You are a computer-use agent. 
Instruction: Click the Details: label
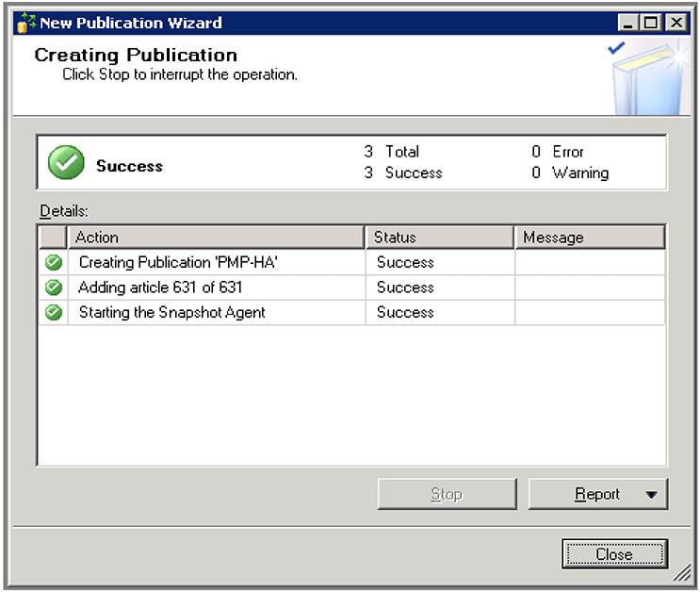pos(64,210)
